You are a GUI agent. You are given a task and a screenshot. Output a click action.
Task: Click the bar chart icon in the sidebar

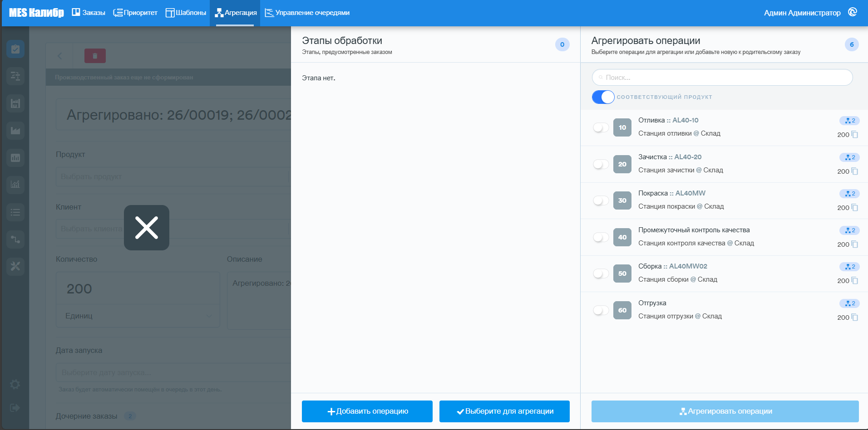point(15,158)
